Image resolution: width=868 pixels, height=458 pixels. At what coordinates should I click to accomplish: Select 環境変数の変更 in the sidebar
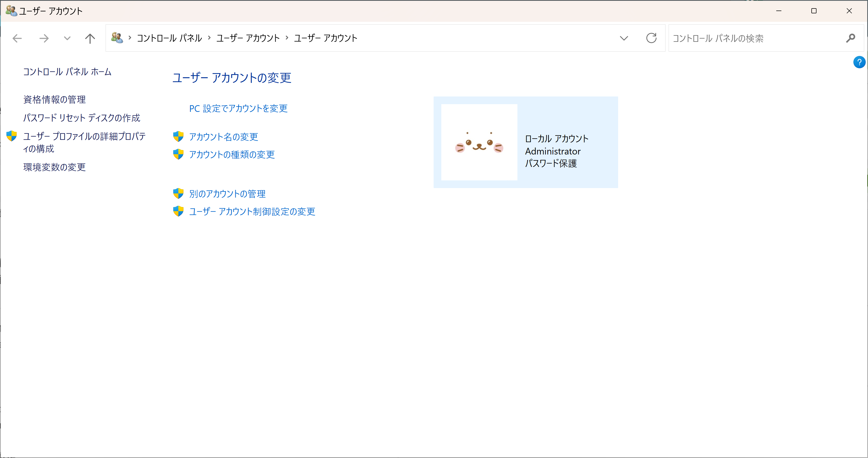click(x=54, y=167)
